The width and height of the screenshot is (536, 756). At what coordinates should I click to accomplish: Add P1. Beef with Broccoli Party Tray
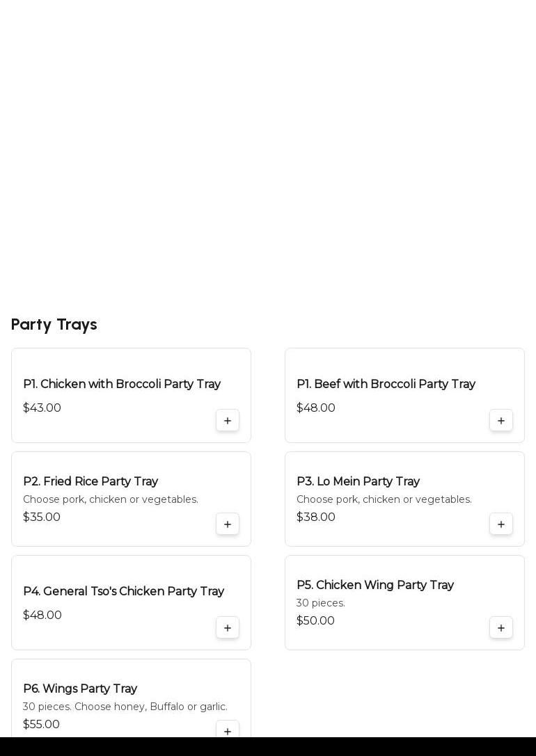501,421
